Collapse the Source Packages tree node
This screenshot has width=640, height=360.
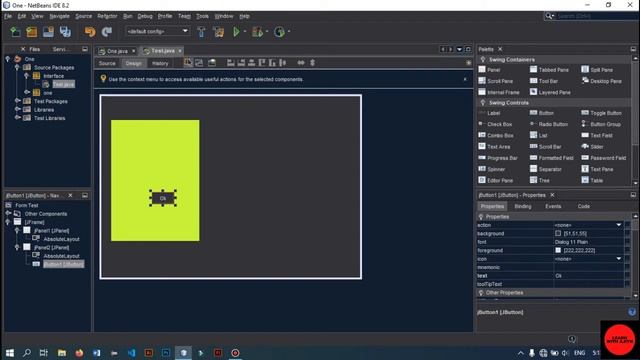coord(17,67)
